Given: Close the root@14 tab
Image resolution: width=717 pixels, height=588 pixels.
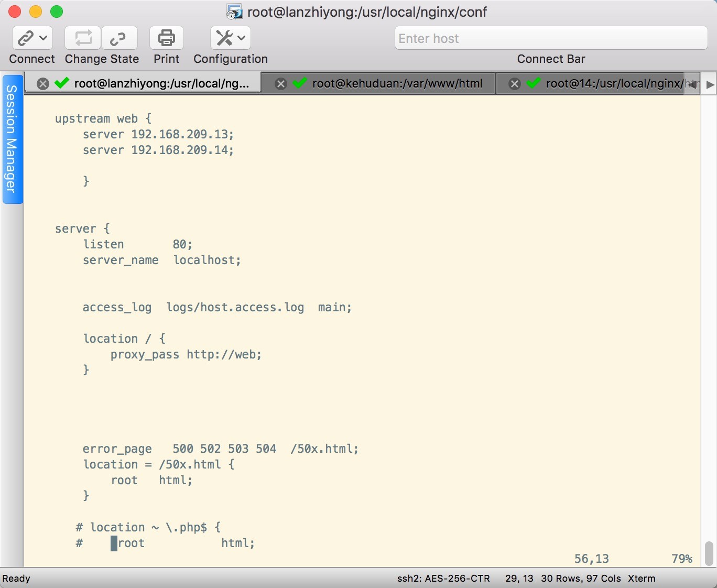Looking at the screenshot, I should point(515,83).
